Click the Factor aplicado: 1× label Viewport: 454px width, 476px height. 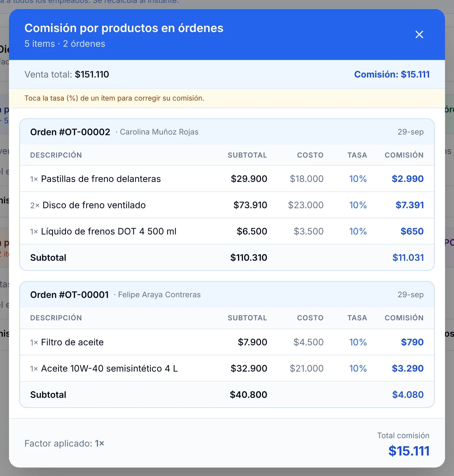pyautogui.click(x=64, y=443)
